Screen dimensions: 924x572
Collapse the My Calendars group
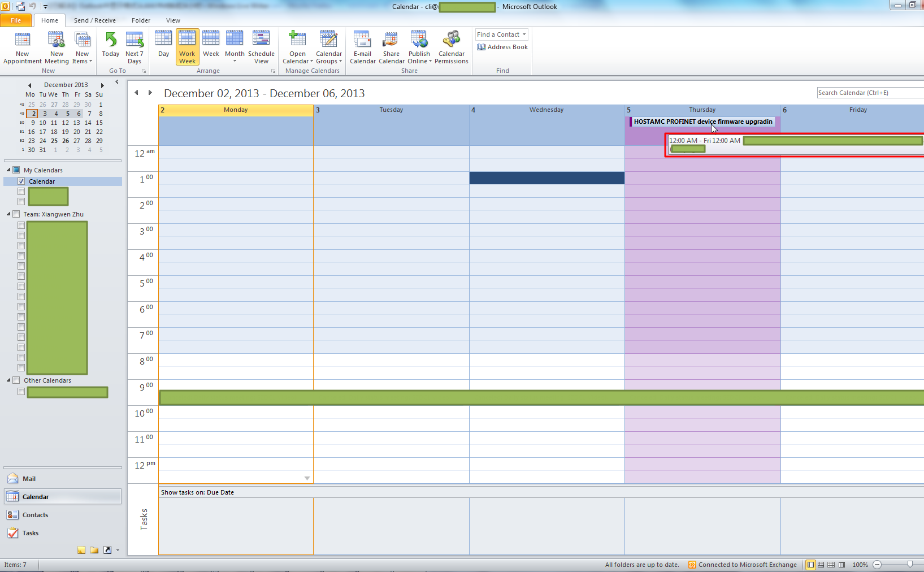(8, 170)
